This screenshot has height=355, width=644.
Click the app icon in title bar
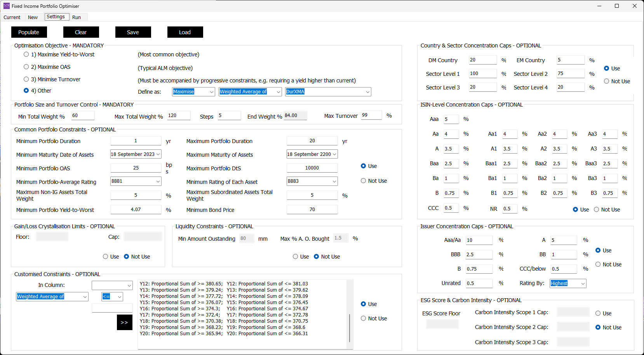[x=6, y=6]
